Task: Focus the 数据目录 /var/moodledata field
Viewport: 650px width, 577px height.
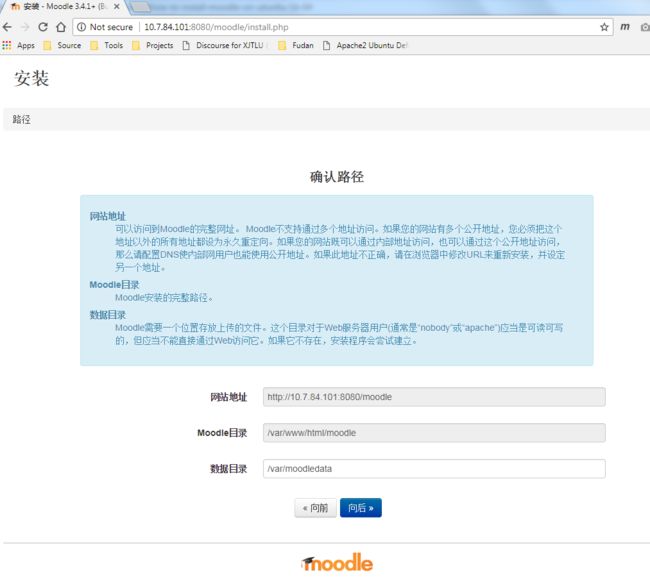Action: 434,469
